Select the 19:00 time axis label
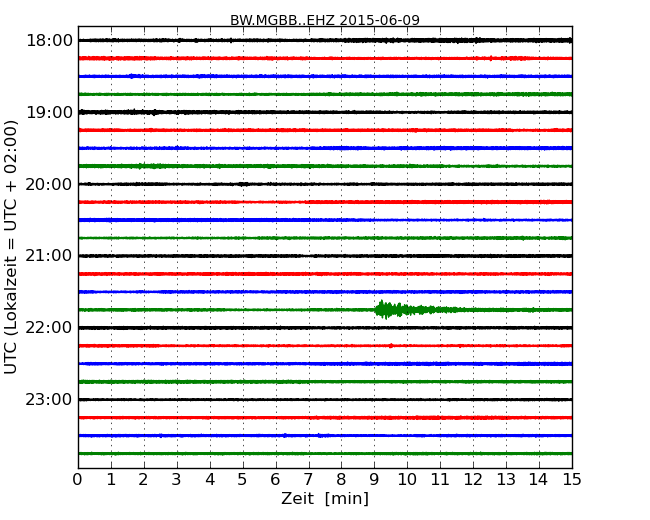 [x=49, y=112]
